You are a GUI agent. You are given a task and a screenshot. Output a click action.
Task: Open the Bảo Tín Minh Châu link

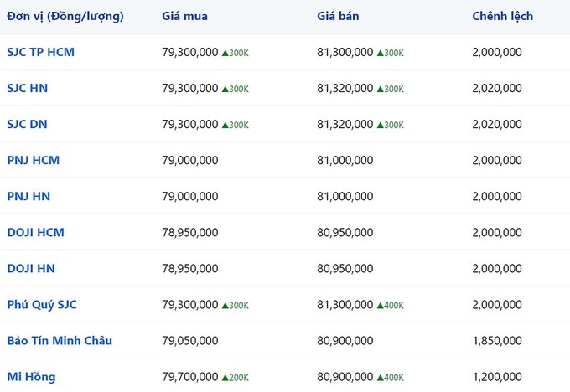tap(60, 341)
